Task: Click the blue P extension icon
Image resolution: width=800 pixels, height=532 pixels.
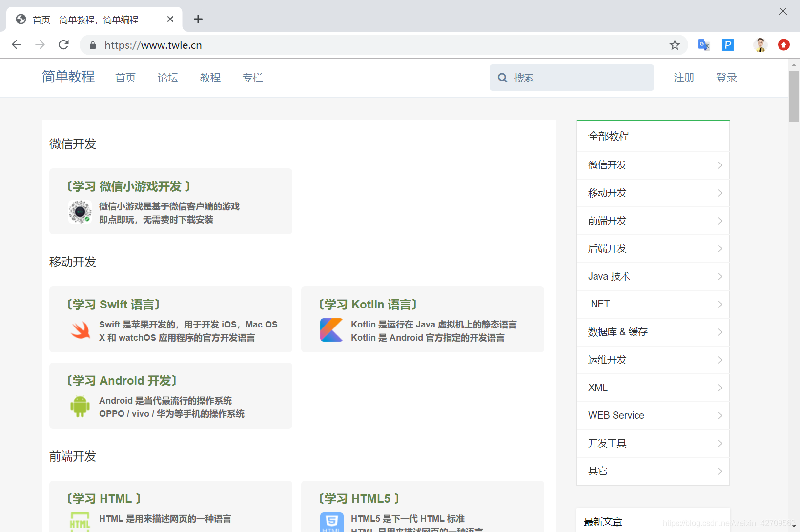Action: coord(727,44)
